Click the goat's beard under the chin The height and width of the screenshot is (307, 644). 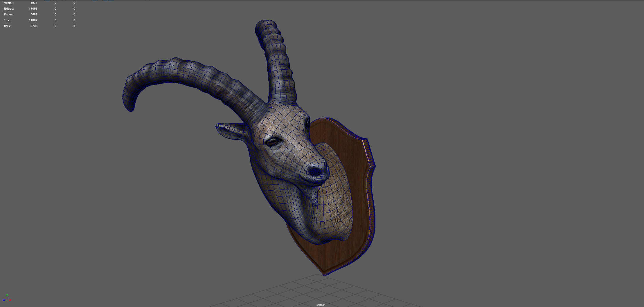pyautogui.click(x=314, y=197)
